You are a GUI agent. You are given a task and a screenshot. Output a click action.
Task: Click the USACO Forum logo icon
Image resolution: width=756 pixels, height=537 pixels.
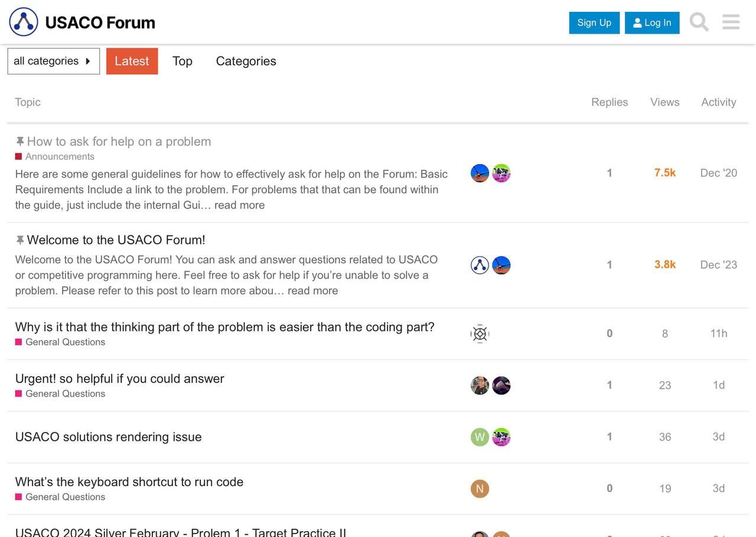(x=24, y=22)
